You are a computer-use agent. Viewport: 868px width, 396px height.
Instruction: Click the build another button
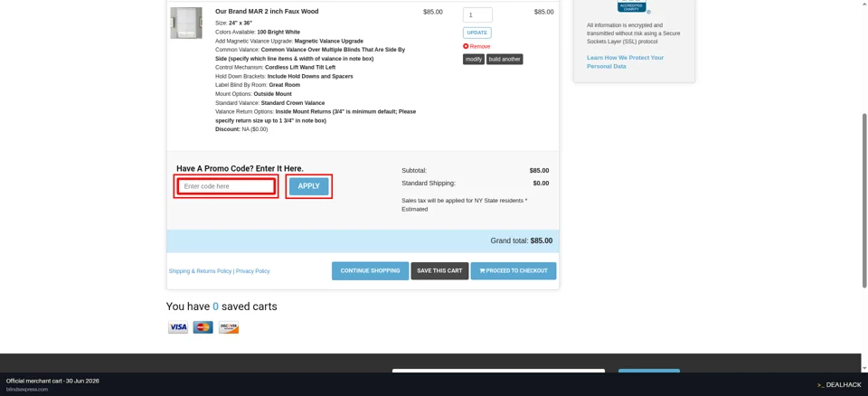pyautogui.click(x=505, y=60)
